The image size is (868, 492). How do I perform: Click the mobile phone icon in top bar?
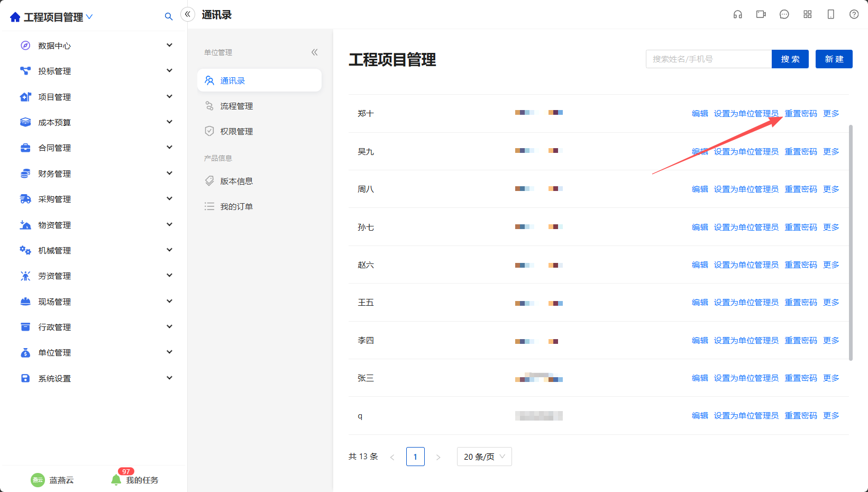(831, 14)
